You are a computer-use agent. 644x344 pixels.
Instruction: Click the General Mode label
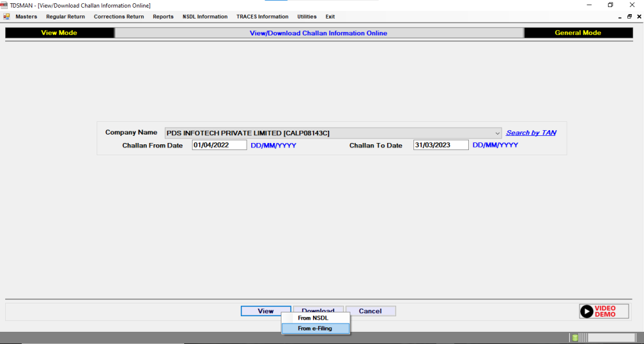[578, 33]
